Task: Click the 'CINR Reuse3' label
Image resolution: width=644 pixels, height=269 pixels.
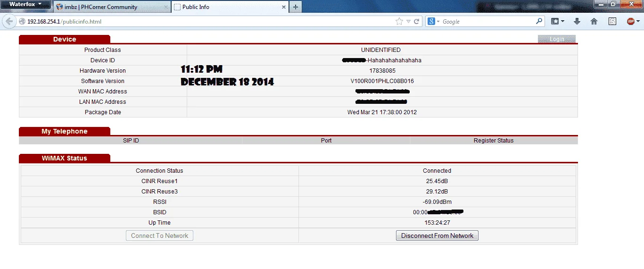Action: point(159,192)
